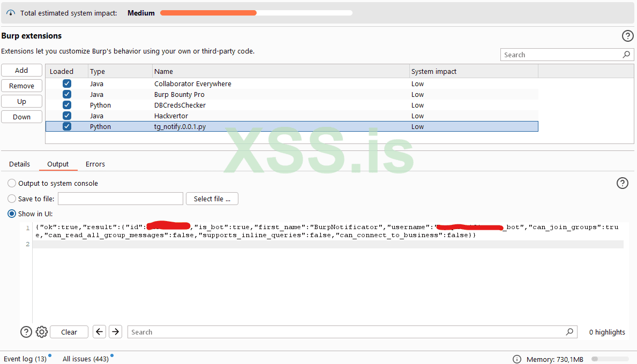Select Collaborator Everywhere extension name
This screenshot has width=637, height=364.
point(192,84)
